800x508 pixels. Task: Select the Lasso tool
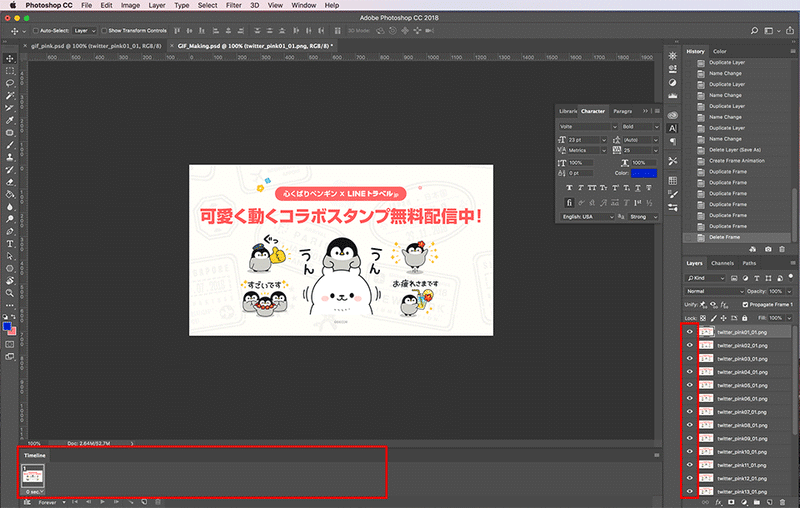10,83
